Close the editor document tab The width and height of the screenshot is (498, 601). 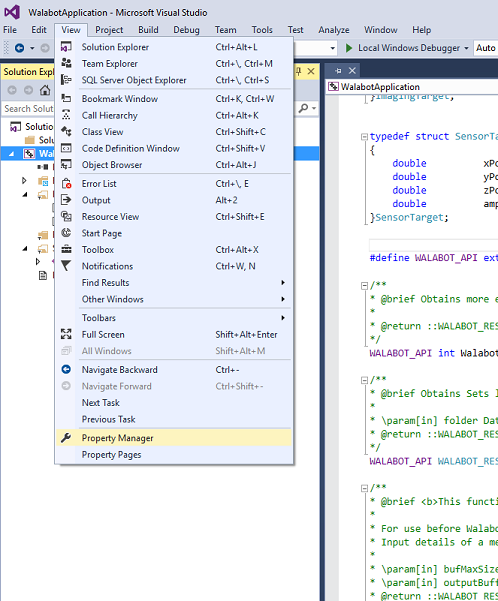(352, 71)
